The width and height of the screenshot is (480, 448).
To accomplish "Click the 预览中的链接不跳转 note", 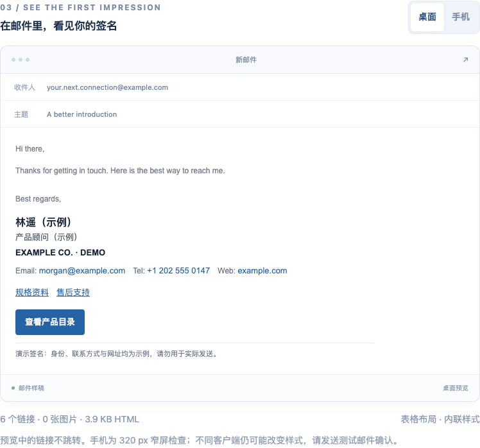I will [x=200, y=440].
